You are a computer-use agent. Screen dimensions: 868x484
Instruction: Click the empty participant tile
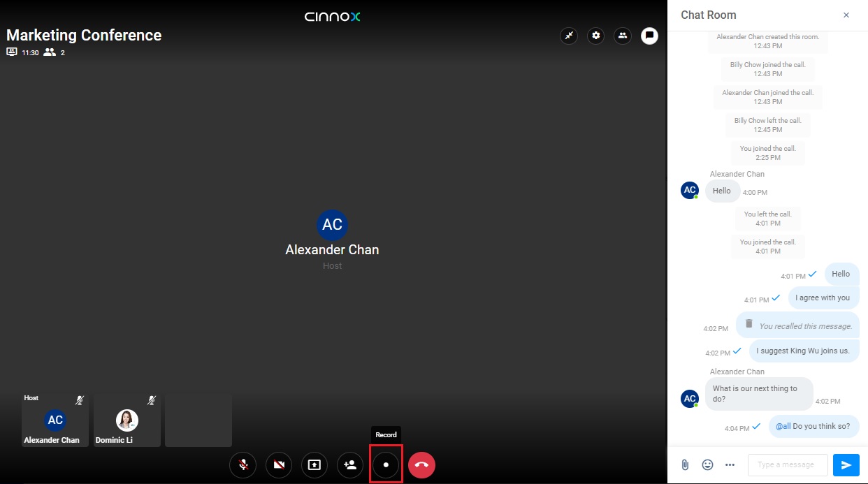(x=198, y=420)
